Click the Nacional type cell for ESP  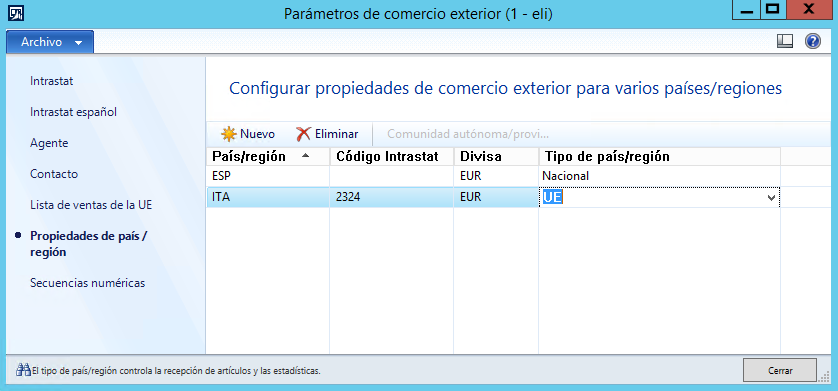(x=659, y=176)
